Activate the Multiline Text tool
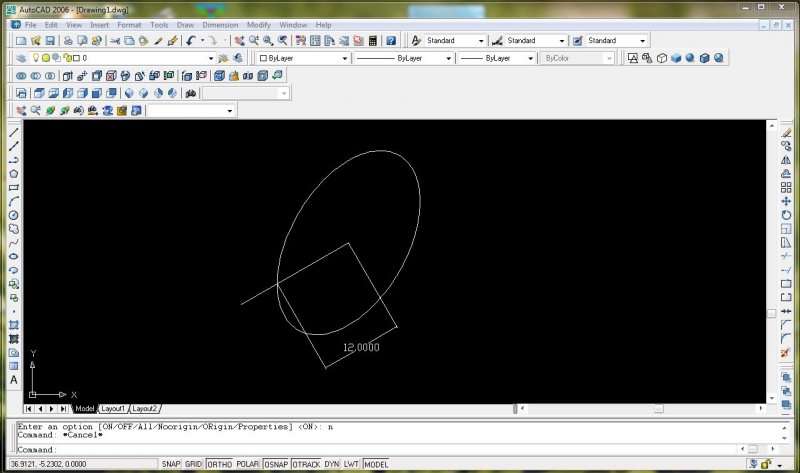800x473 pixels. [x=14, y=380]
